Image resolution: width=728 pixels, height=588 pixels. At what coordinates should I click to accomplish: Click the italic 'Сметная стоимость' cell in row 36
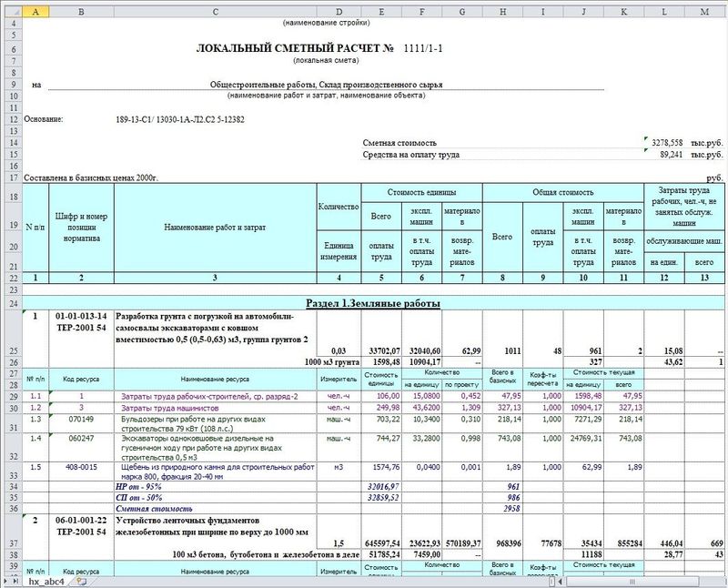coord(154,509)
